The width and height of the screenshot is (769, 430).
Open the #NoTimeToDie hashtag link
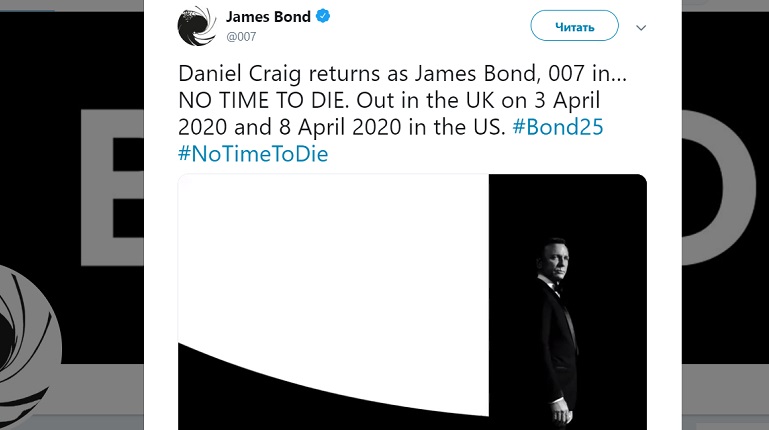click(253, 154)
